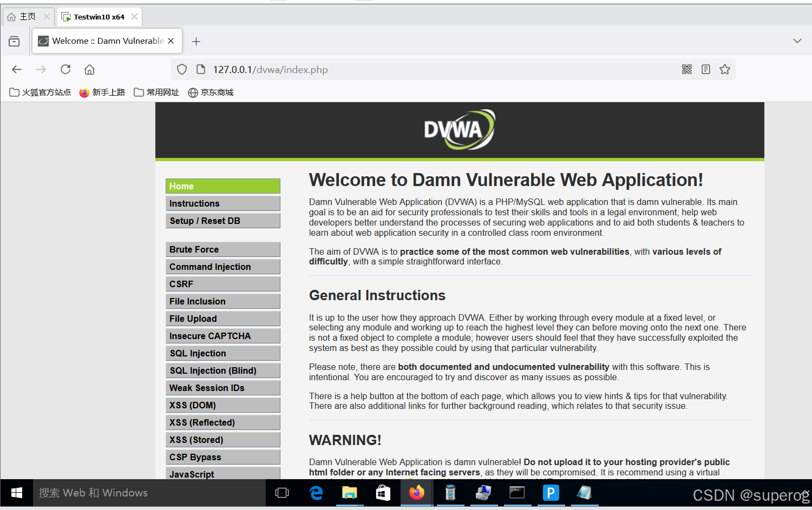The height and width of the screenshot is (510, 812).
Task: Bookmark this page with the star icon
Action: click(x=725, y=69)
